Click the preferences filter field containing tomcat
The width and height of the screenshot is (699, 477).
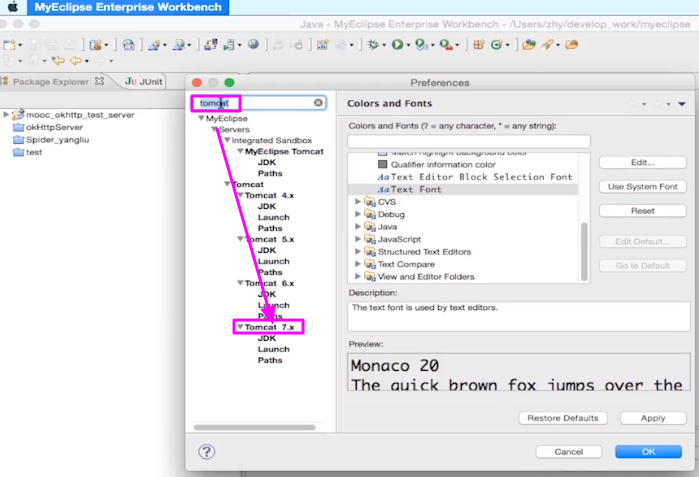pyautogui.click(x=259, y=103)
